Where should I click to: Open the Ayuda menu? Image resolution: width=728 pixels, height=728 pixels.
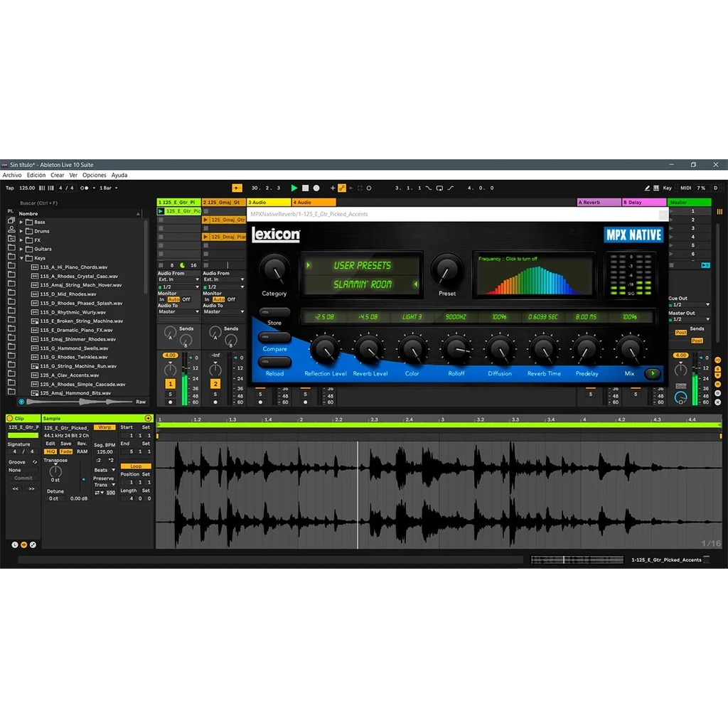click(x=119, y=175)
